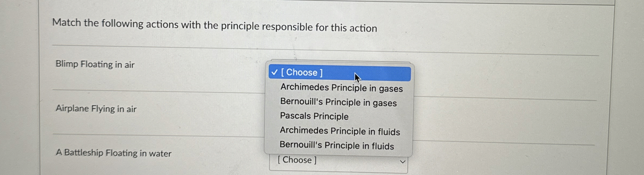The image size is (644, 175).
Task: Click the checkmark icon beside "[ Choose ]"
Action: click(x=274, y=72)
